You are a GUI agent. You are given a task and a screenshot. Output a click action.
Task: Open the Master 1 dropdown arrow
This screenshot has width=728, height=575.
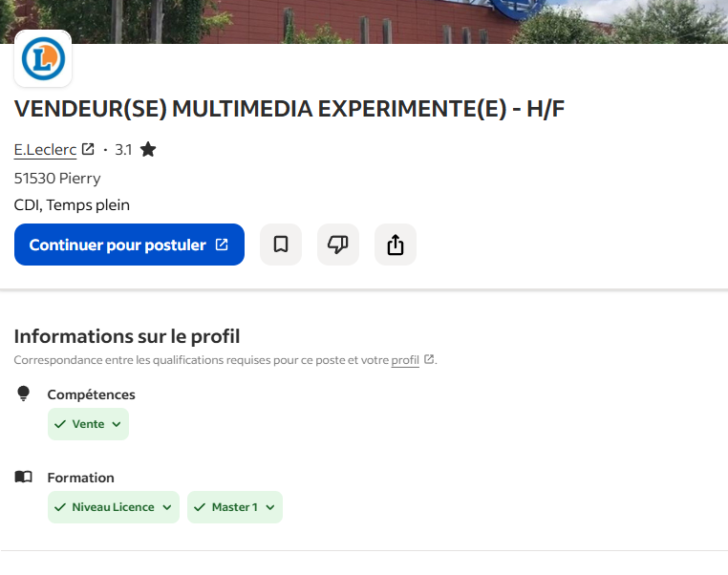pos(270,507)
